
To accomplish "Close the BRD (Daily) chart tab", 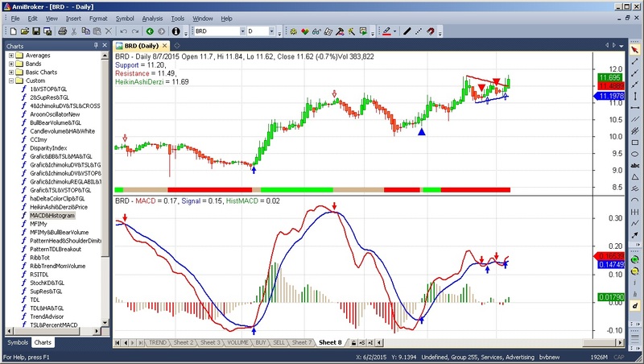I will click(x=165, y=46).
